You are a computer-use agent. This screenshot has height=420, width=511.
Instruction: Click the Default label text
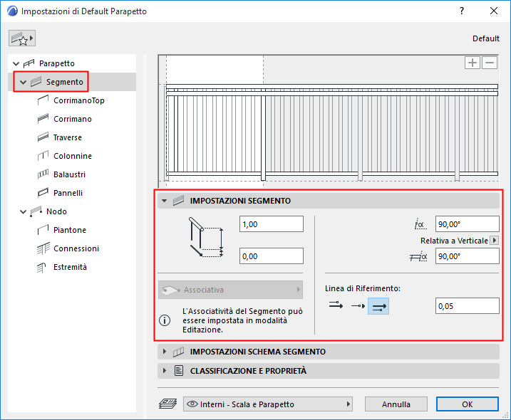point(485,38)
